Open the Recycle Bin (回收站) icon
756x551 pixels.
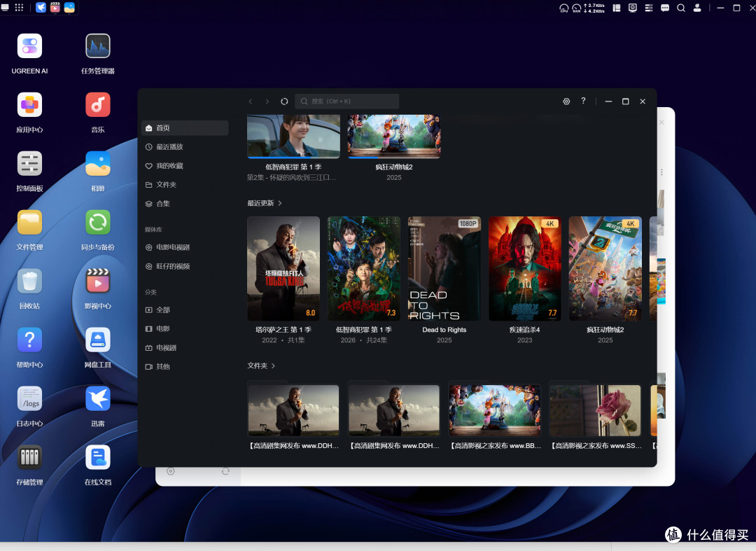point(29,281)
